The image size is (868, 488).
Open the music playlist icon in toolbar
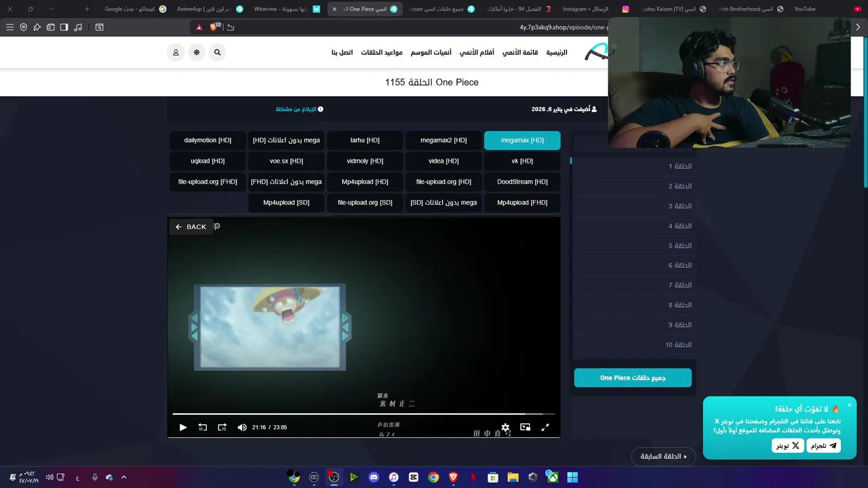tap(78, 27)
